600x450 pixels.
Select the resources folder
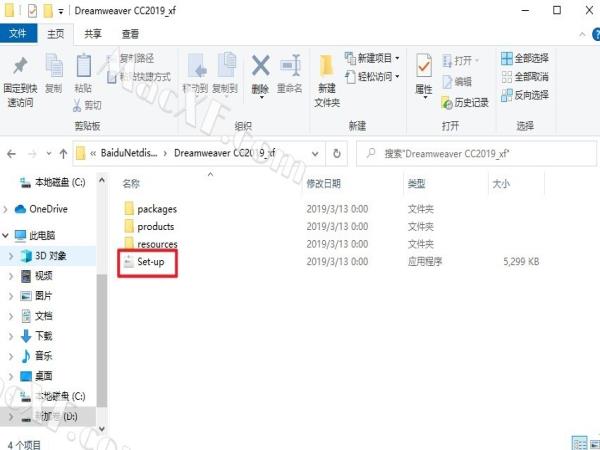coord(150,244)
